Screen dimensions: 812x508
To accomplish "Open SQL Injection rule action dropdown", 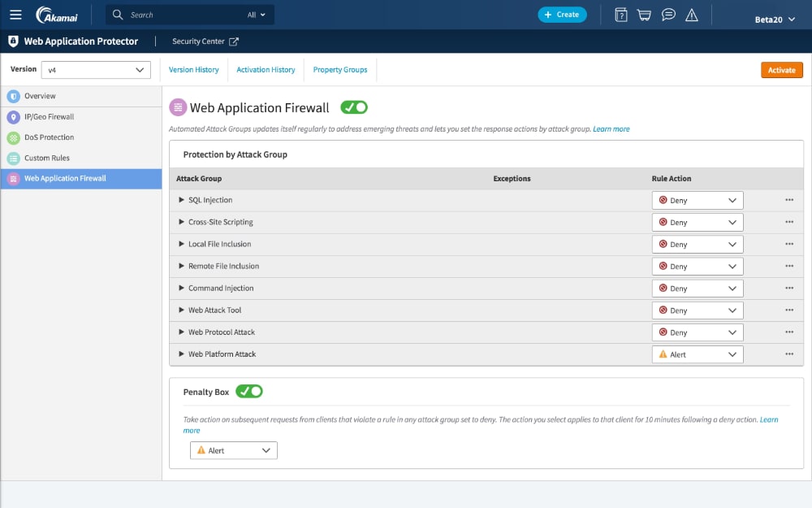I will [x=697, y=200].
